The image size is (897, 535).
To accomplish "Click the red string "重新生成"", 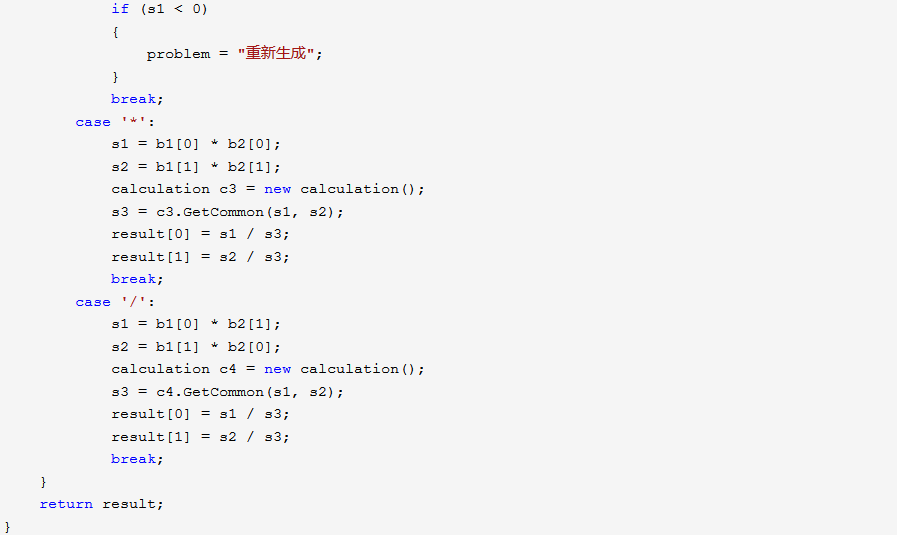I will (x=277, y=54).
